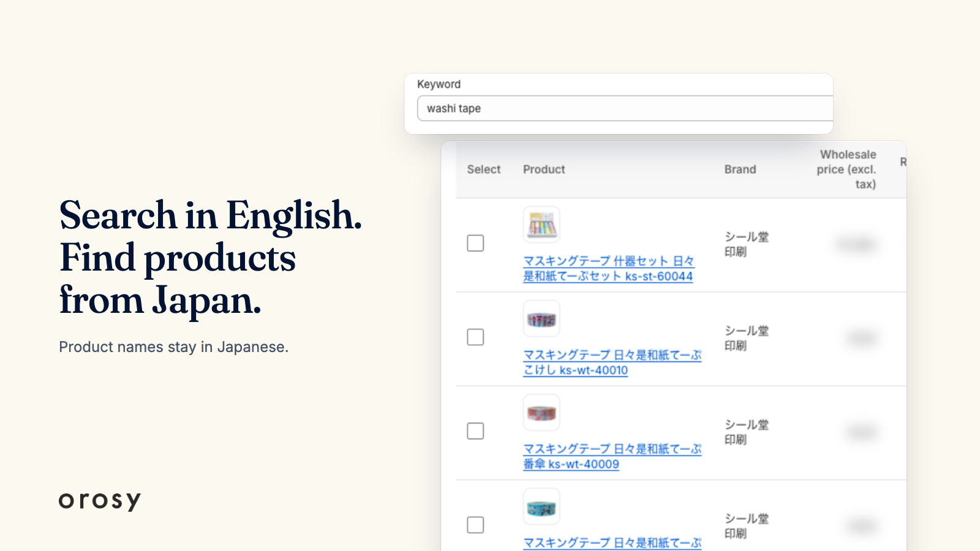The width and height of the screenshot is (980, 551).
Task: Tick the checkbox in the last visible product row
Action: click(475, 525)
